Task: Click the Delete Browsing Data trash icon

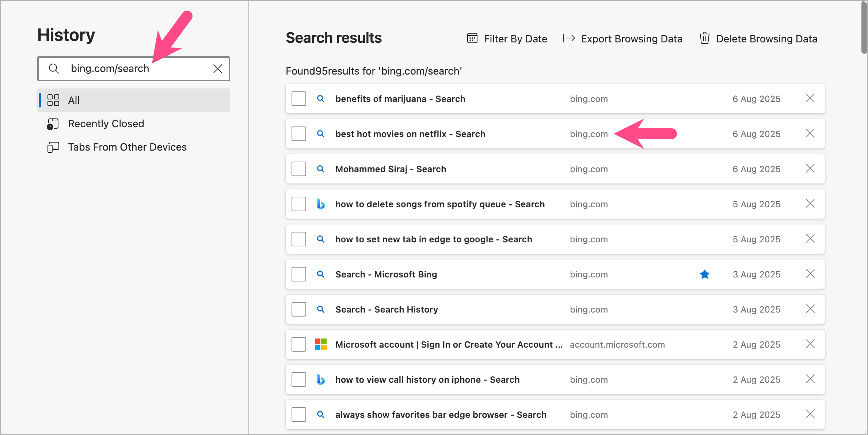Action: coord(704,38)
